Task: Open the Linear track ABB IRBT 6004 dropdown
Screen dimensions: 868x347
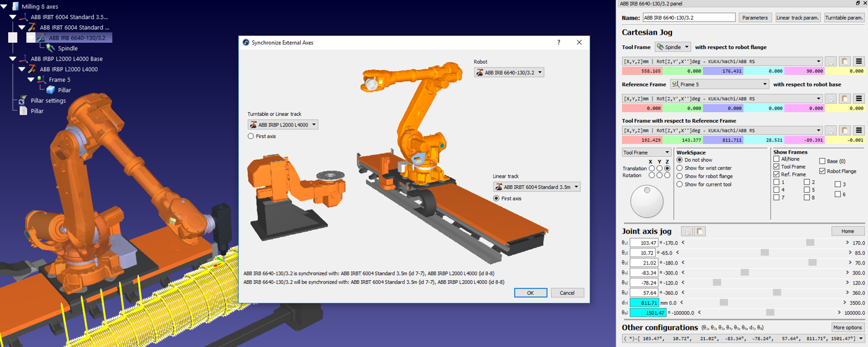Action: tap(537, 187)
